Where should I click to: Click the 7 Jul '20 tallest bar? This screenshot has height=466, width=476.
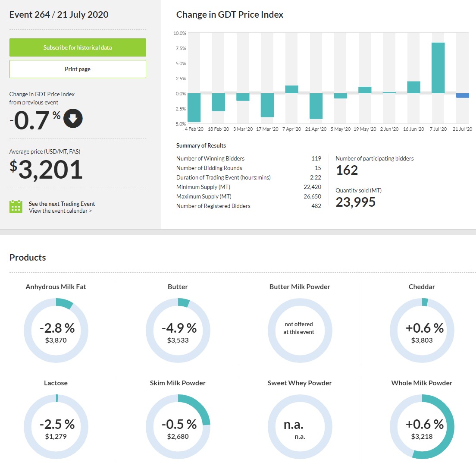pos(438,68)
